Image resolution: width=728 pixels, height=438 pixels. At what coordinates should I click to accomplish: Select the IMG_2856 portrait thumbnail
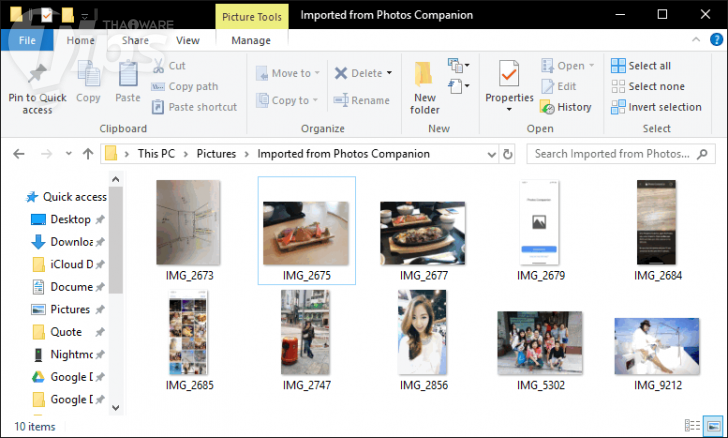click(x=422, y=332)
